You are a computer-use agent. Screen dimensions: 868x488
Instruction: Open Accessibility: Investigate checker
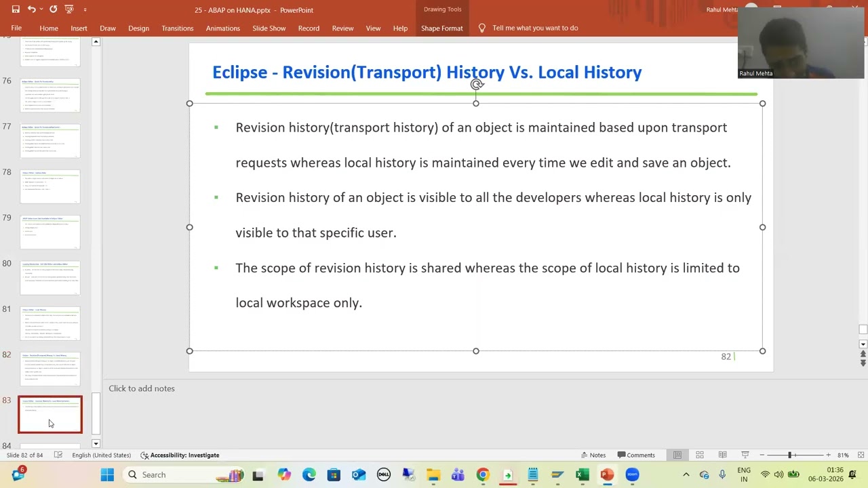(180, 455)
